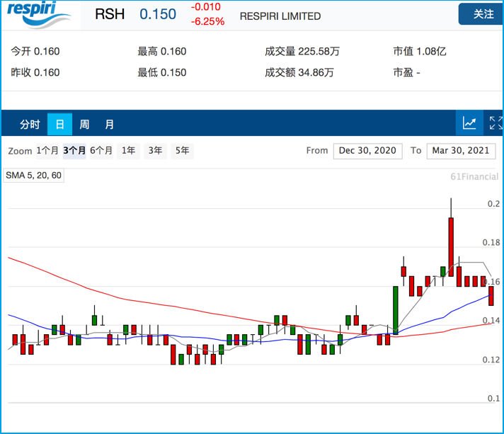Follow the stock with 关注 button
The width and height of the screenshot is (504, 434).
click(481, 14)
